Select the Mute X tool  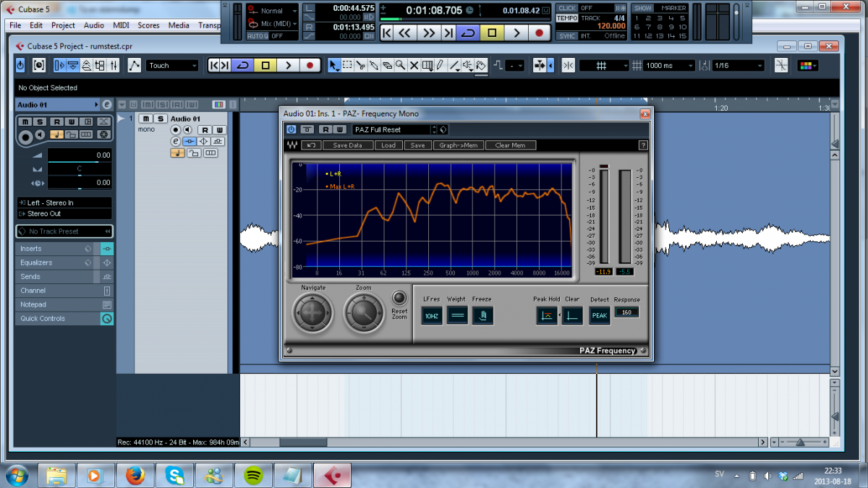414,65
